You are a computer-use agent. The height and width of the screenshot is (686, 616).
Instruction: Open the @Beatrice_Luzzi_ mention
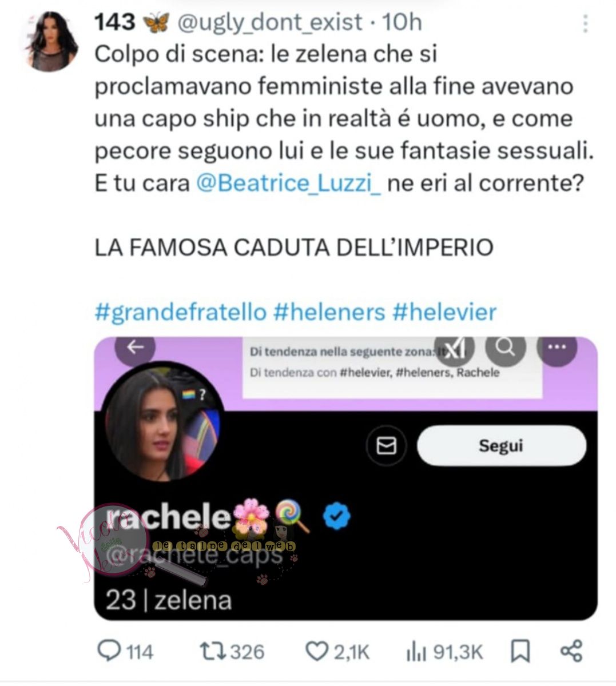tap(289, 183)
